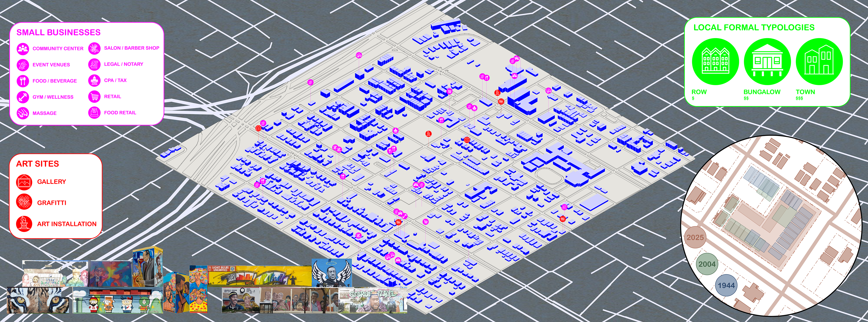Select the green Town typology icon

coord(819,61)
